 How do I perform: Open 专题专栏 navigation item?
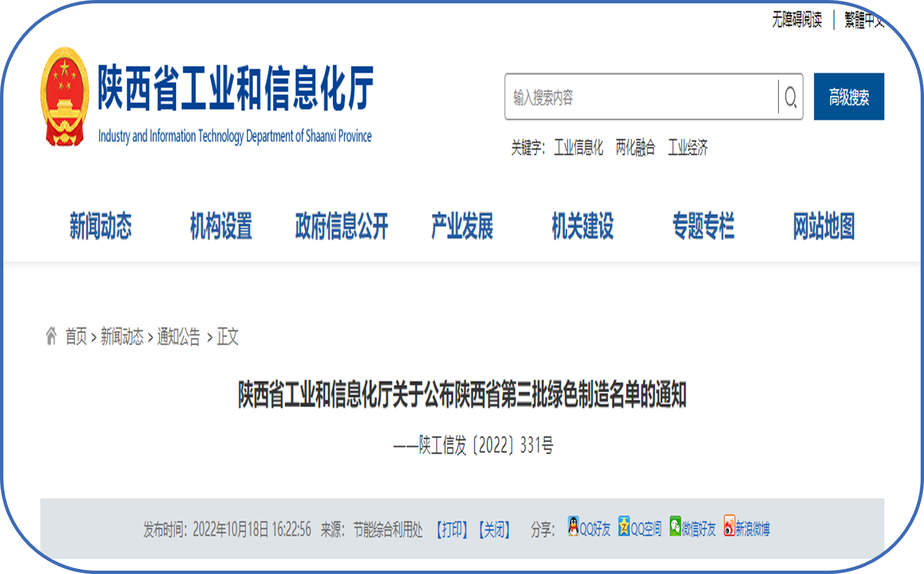[703, 226]
